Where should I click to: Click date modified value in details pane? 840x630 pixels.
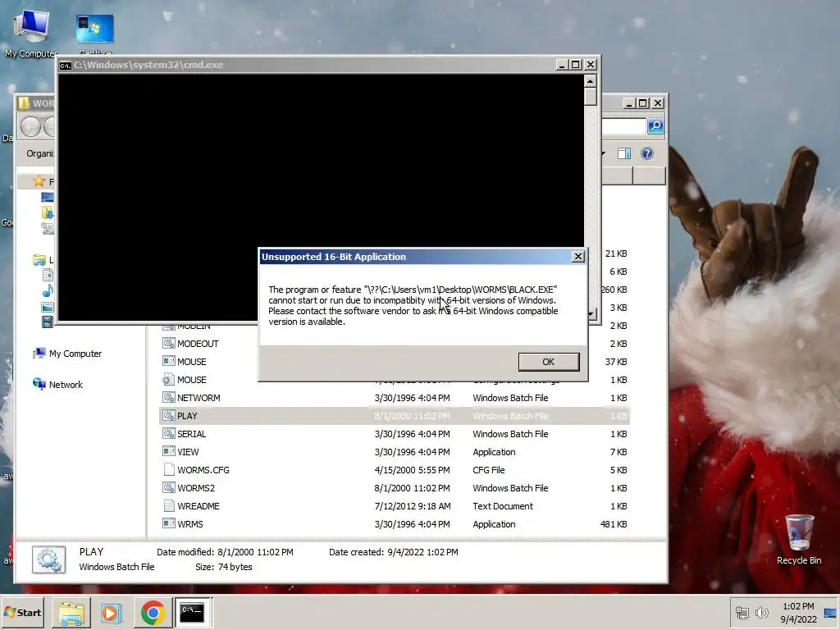[255, 552]
